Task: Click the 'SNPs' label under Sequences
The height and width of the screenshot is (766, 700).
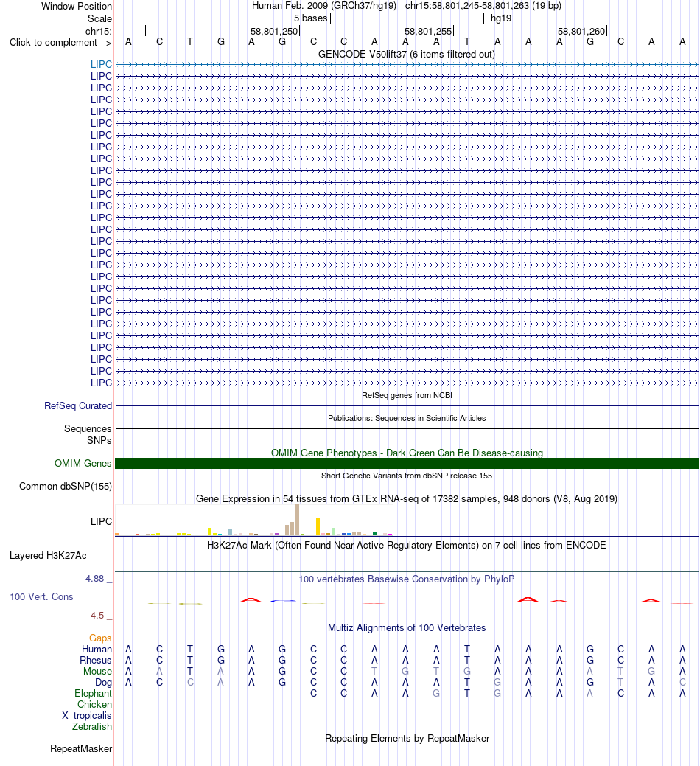Action: [x=99, y=441]
